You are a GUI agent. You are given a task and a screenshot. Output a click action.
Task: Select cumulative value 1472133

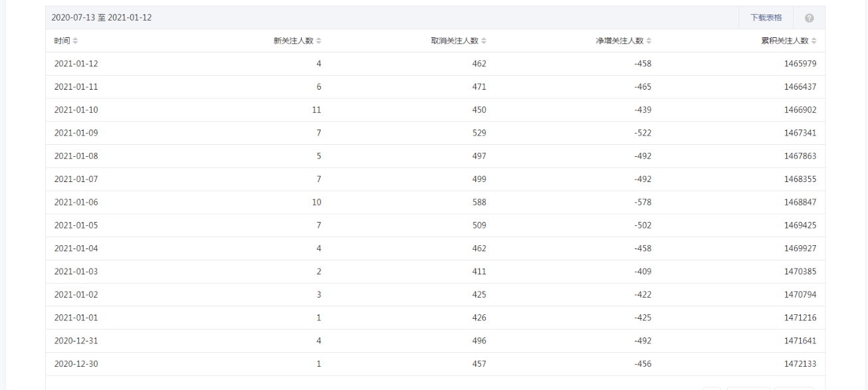pyautogui.click(x=800, y=363)
